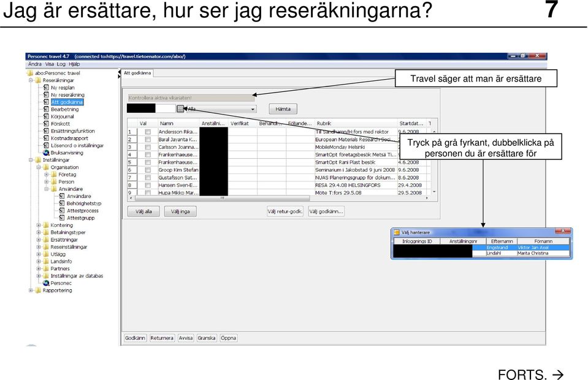Screen dimensions: 588x380
Task: Collapse the Inställningar tree node
Action: 31,160
